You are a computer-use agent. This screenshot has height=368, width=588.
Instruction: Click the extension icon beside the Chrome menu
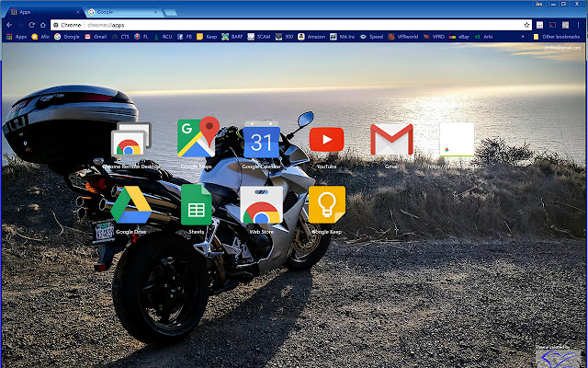(566, 25)
